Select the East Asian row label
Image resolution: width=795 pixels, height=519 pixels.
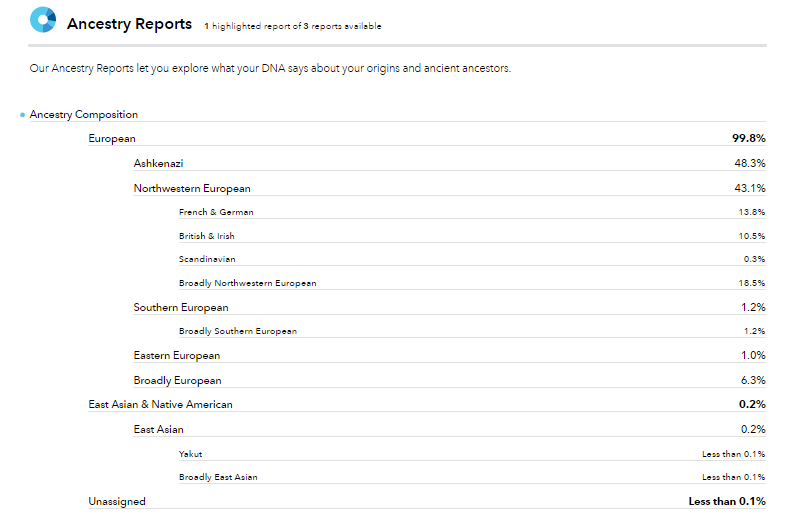tap(158, 429)
